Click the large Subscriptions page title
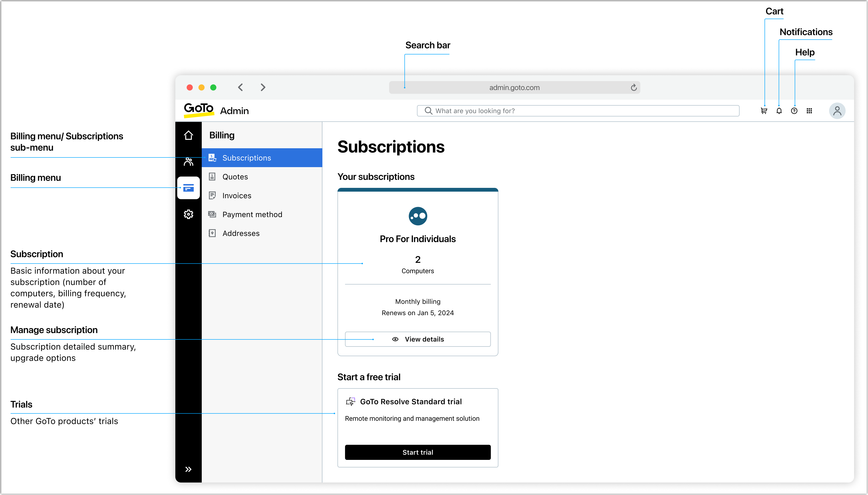The width and height of the screenshot is (868, 495). point(391,147)
